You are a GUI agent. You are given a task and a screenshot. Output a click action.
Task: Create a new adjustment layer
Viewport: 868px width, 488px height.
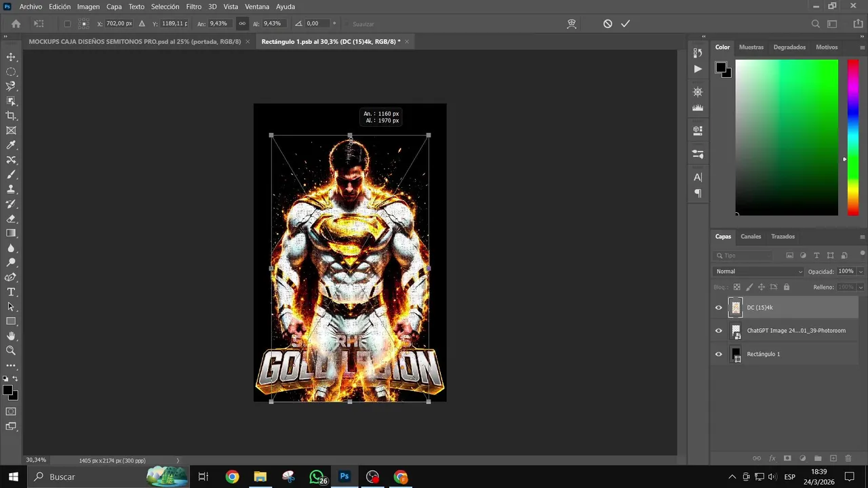pyautogui.click(x=802, y=459)
